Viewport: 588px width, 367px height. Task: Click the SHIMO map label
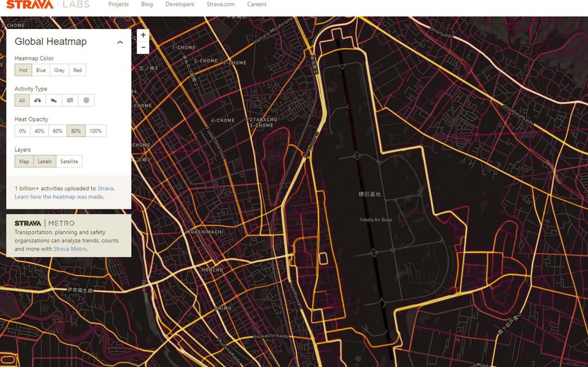224,308
